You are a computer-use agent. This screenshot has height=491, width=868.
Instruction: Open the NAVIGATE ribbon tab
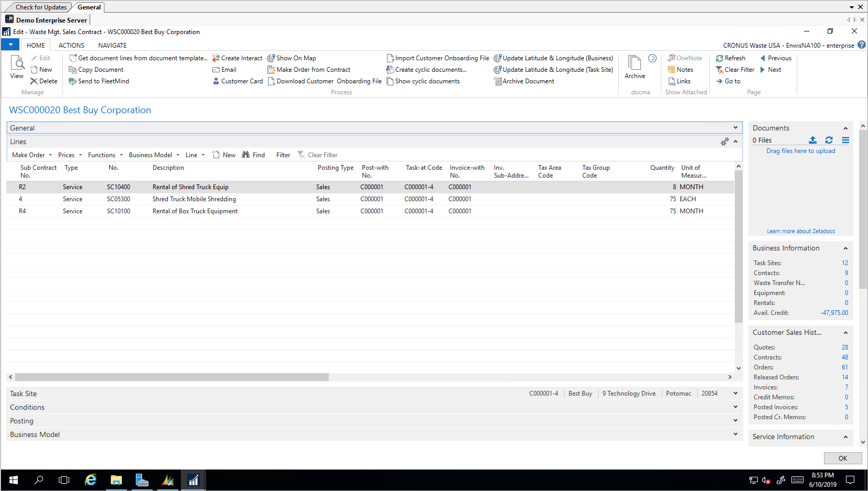pos(112,46)
